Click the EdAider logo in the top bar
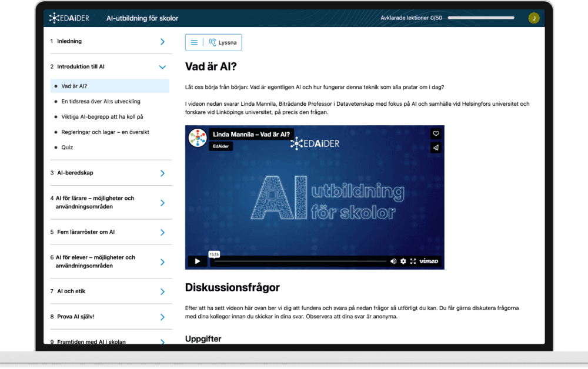This screenshot has width=588, height=369. [69, 18]
